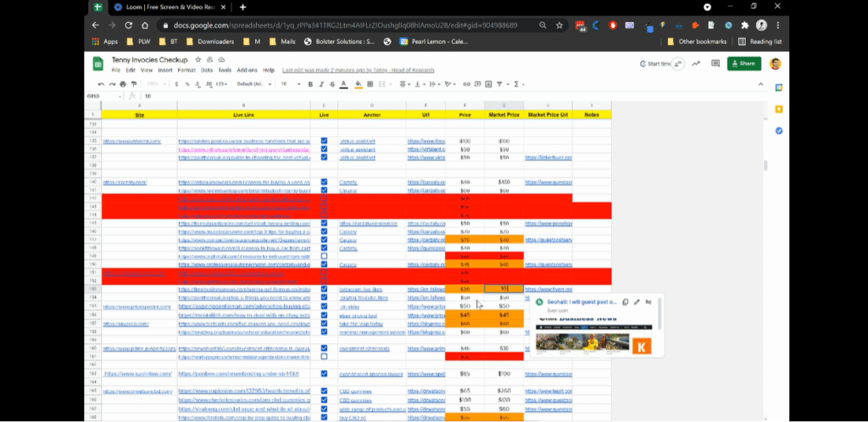This screenshot has height=422, width=868.
Task: Format selected cells as currency
Action: coord(176,84)
